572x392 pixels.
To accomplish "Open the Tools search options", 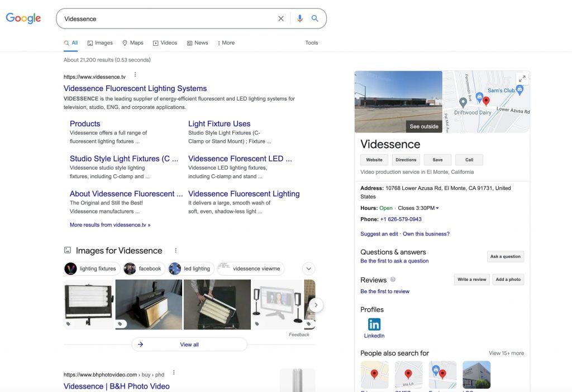I will coord(312,42).
